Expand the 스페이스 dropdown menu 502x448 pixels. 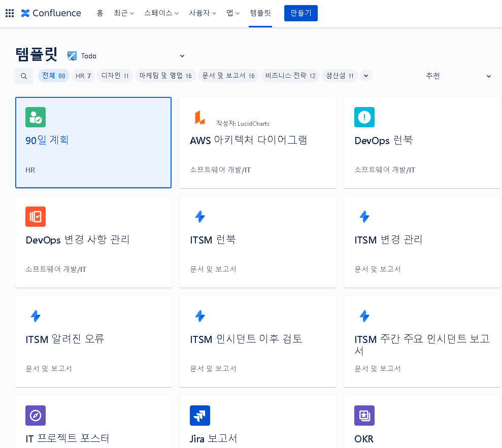point(161,13)
